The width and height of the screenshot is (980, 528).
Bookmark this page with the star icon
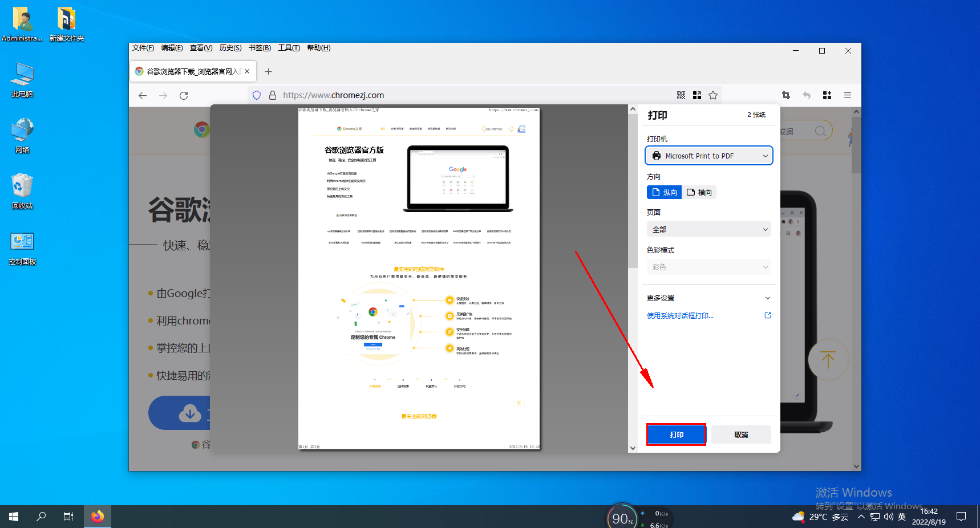click(x=713, y=95)
